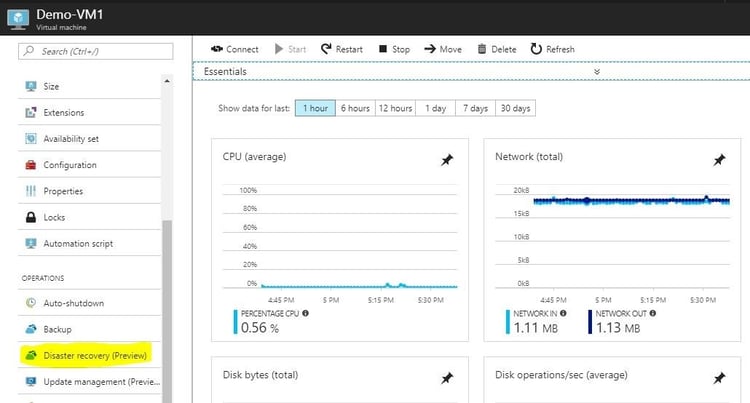Click the Properties bars icon
The image size is (750, 403).
[31, 191]
